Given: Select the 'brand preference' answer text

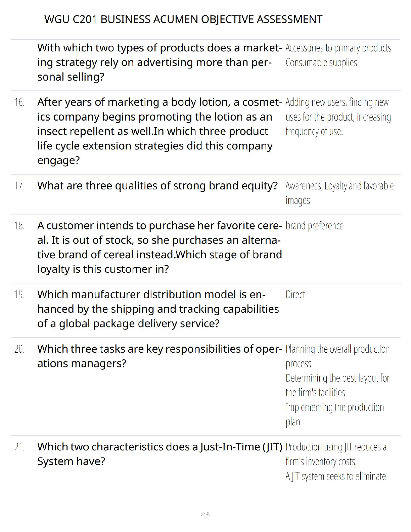Looking at the screenshot, I should [315, 226].
